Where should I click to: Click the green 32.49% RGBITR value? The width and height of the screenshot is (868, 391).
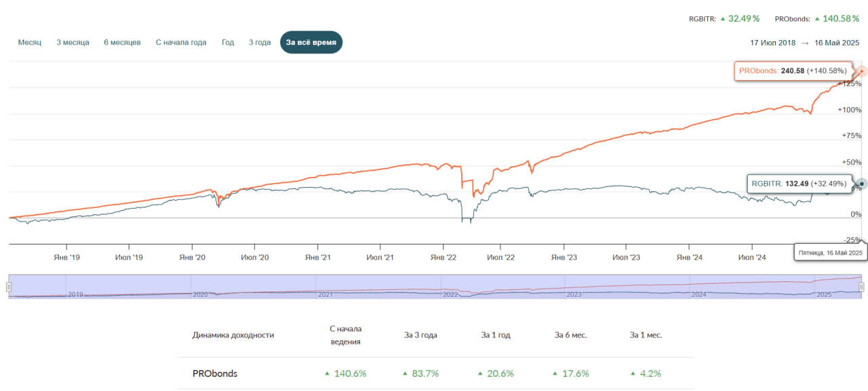tap(744, 18)
